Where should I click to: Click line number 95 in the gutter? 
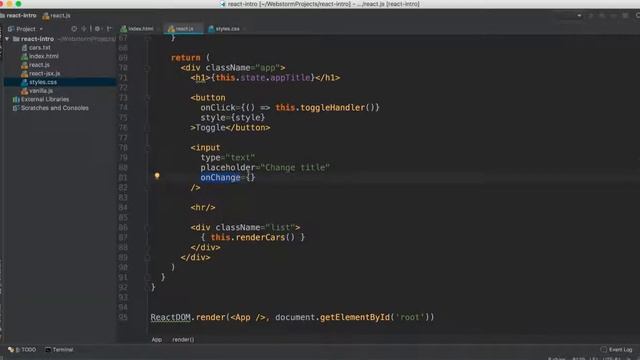pos(123,318)
